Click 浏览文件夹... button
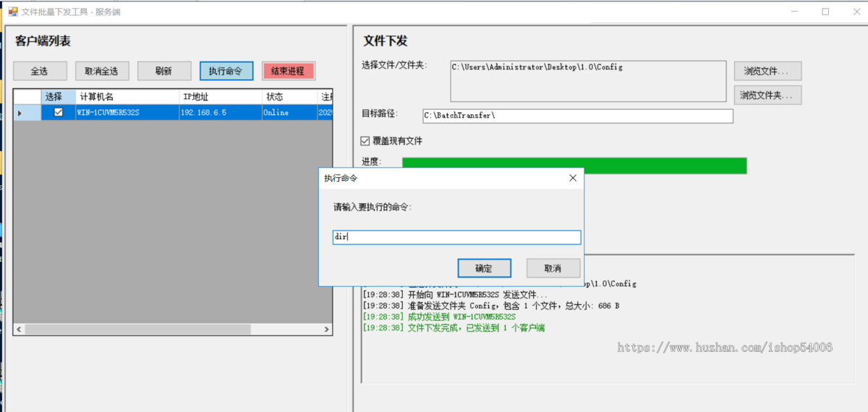Viewport: 868px width, 412px height. pyautogui.click(x=768, y=95)
